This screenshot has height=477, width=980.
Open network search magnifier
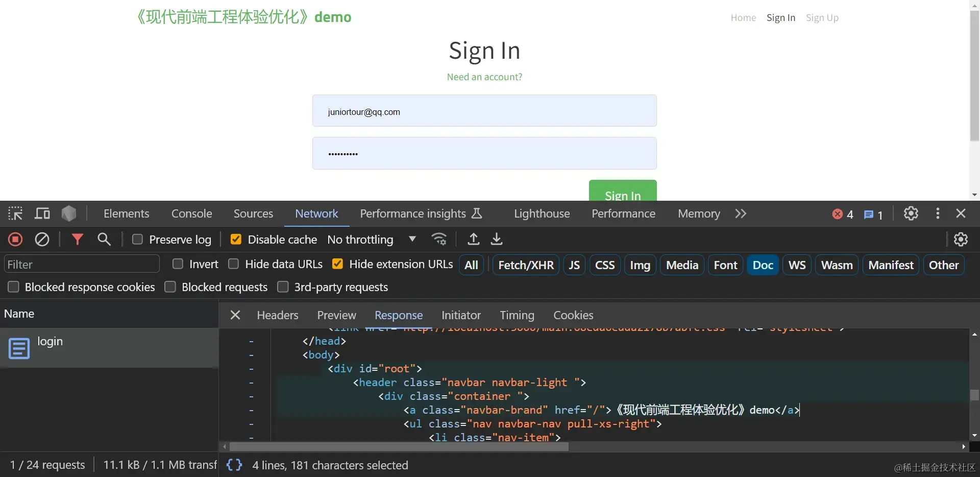pyautogui.click(x=104, y=239)
